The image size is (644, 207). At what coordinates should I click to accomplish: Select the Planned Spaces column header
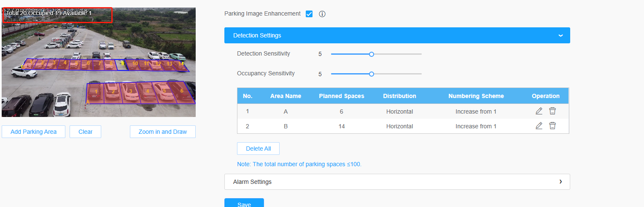point(342,96)
